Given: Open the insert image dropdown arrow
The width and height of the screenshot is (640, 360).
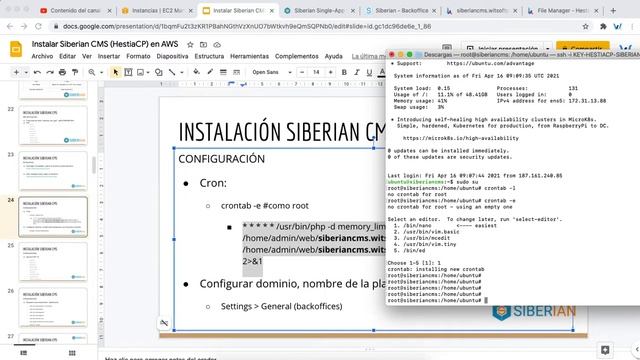Looking at the screenshot, I should coord(148,72).
